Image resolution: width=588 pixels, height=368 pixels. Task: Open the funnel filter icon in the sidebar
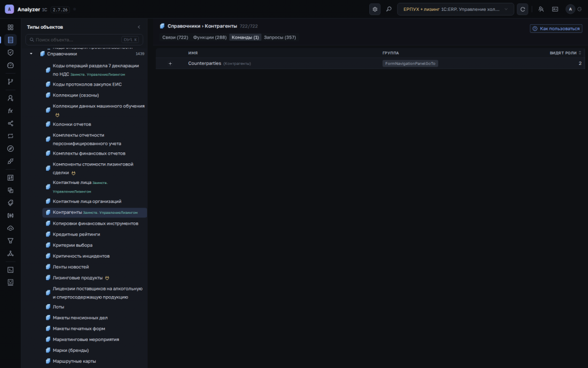coord(10,241)
